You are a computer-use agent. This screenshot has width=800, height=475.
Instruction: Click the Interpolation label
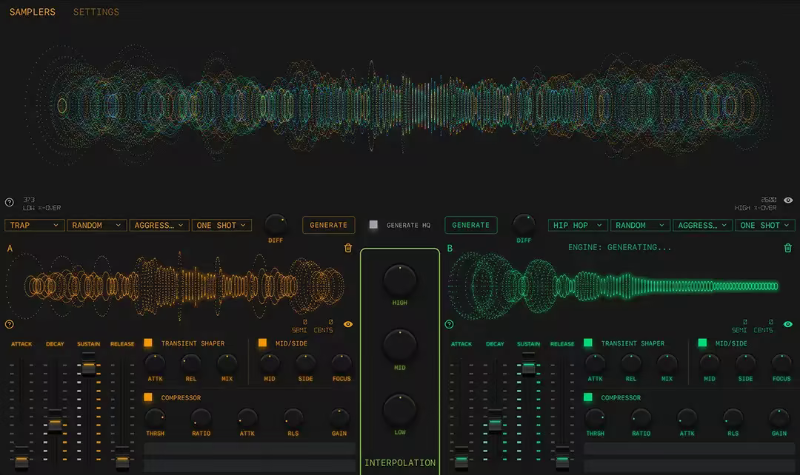[x=399, y=463]
